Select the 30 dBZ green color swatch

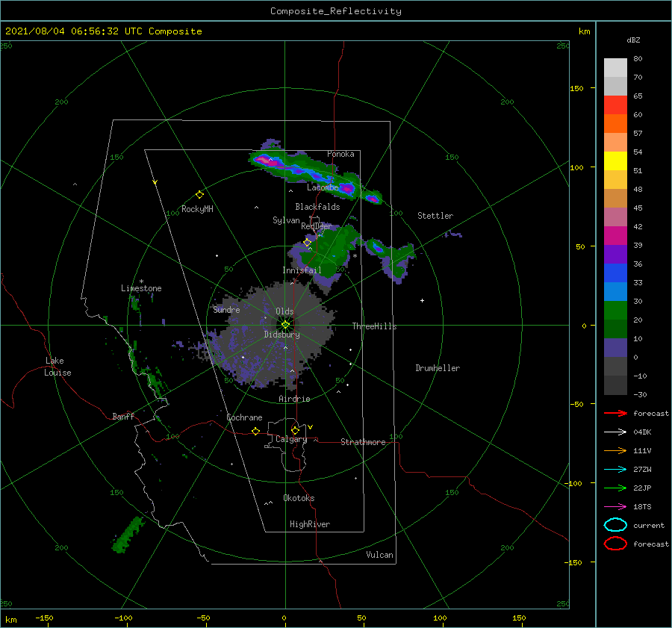pyautogui.click(x=615, y=311)
